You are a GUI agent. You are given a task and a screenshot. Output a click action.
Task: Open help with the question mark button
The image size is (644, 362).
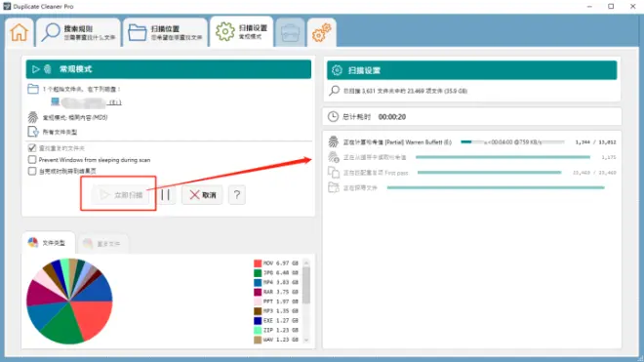click(x=237, y=195)
